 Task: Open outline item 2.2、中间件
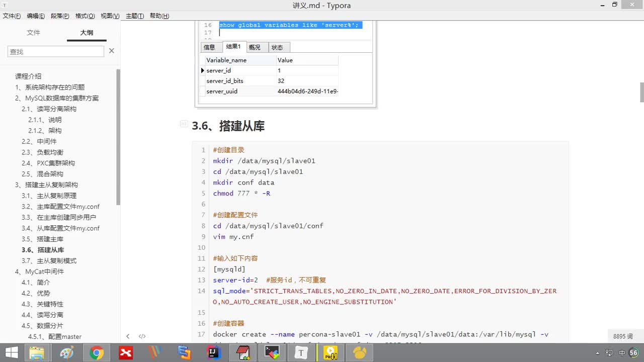click(39, 141)
